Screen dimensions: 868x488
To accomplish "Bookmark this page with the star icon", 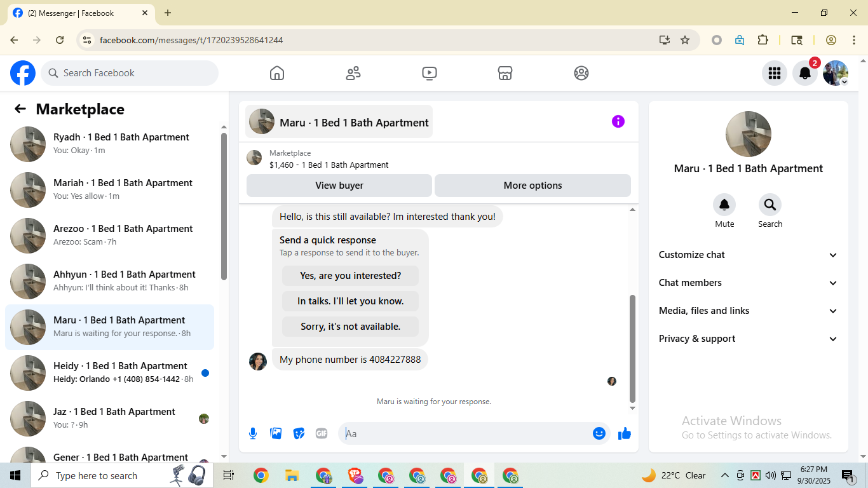I will 685,40.
